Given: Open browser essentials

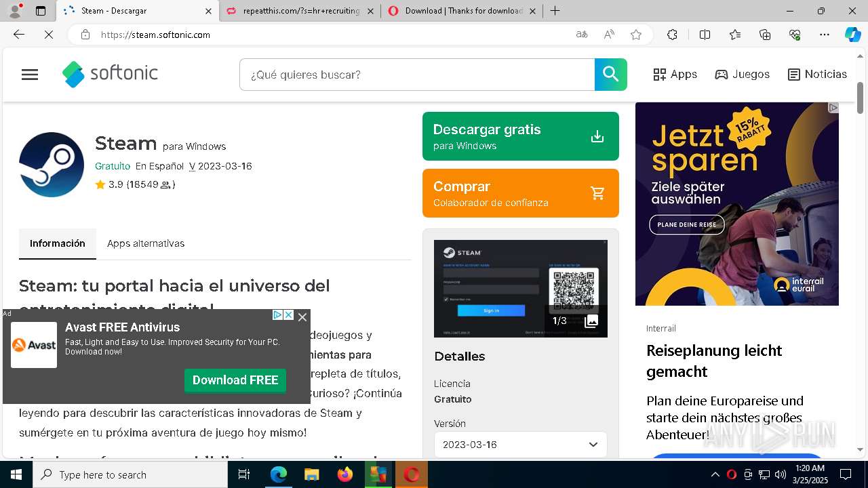Looking at the screenshot, I should coord(795,35).
